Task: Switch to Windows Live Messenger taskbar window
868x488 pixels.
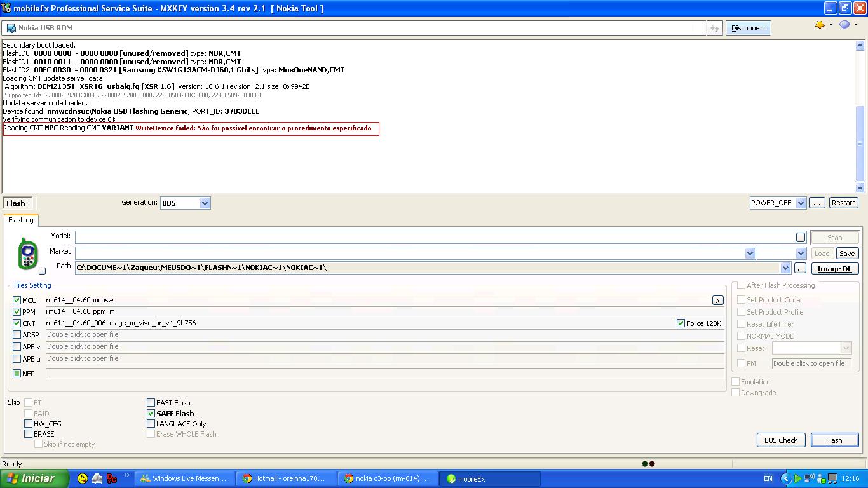Action: click(184, 478)
